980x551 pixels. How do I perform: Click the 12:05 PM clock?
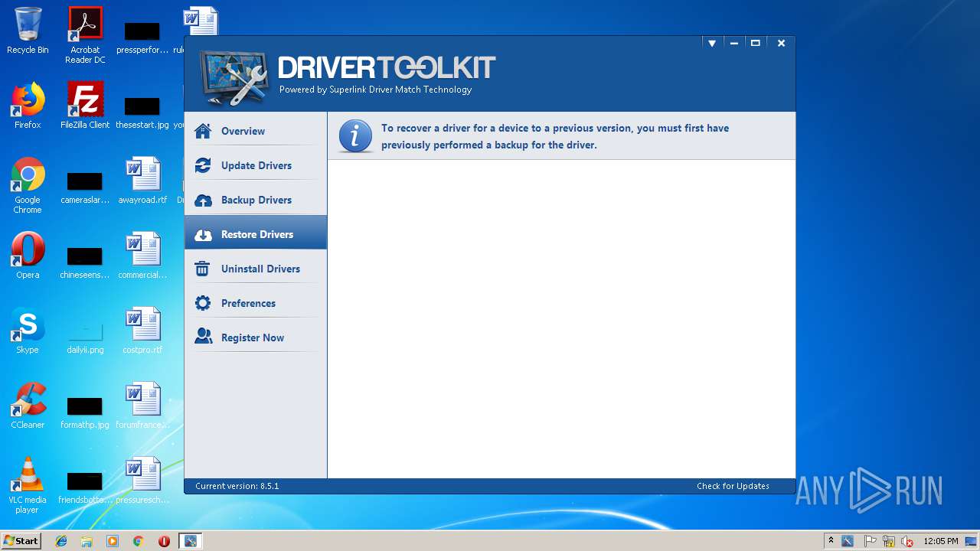coord(940,541)
